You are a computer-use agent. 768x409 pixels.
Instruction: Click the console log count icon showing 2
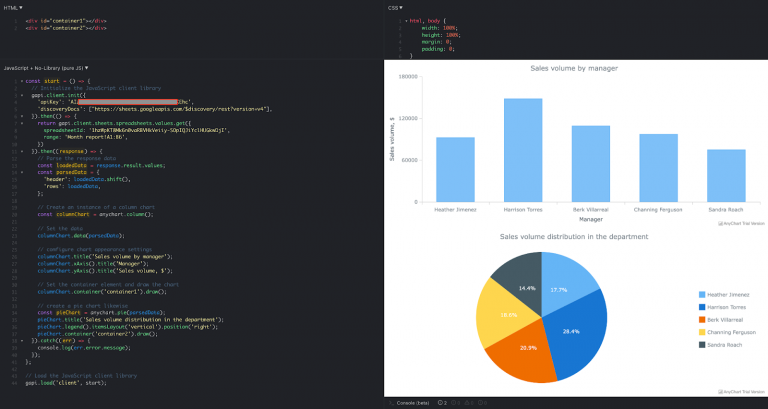(441, 402)
